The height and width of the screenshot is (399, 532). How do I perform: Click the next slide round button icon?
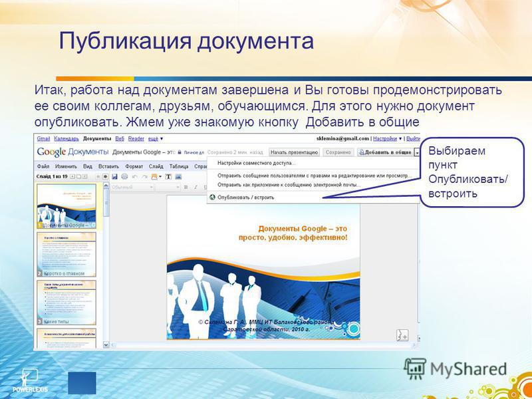pos(105,176)
